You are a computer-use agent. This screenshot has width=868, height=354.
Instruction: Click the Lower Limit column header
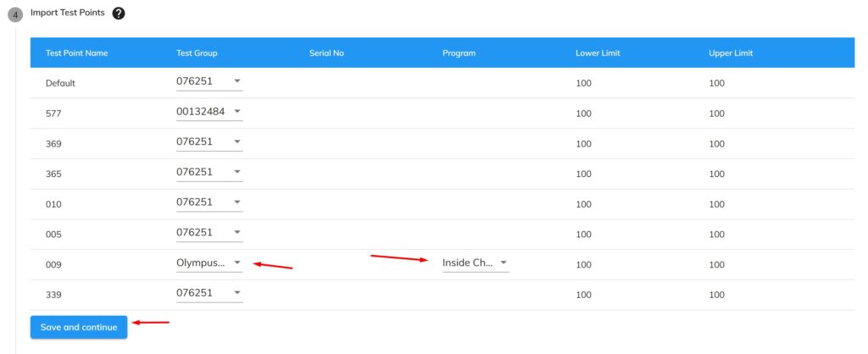pyautogui.click(x=598, y=53)
